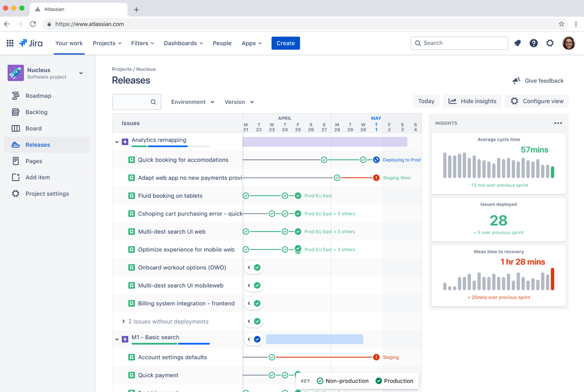Image resolution: width=584 pixels, height=392 pixels.
Task: Click the help question mark icon
Action: (534, 43)
